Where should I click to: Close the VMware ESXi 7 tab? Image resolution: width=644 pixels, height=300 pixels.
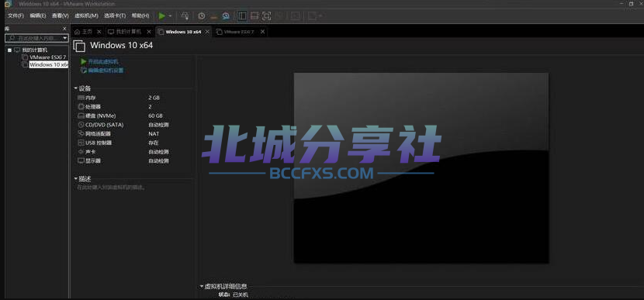262,32
